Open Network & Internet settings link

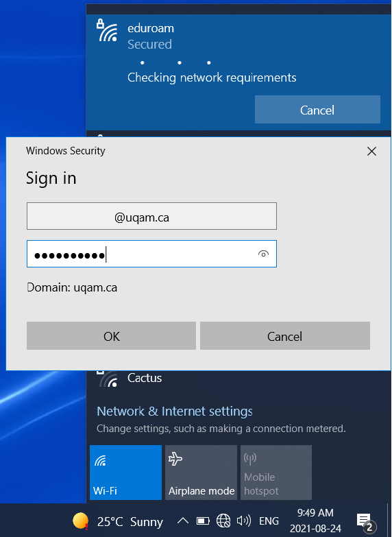(x=175, y=411)
